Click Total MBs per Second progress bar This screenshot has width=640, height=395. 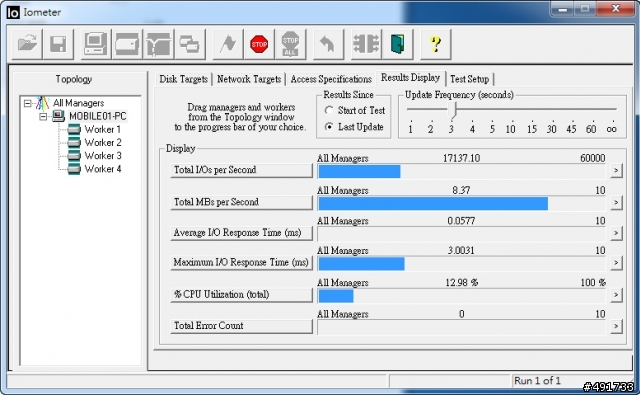coord(461,204)
